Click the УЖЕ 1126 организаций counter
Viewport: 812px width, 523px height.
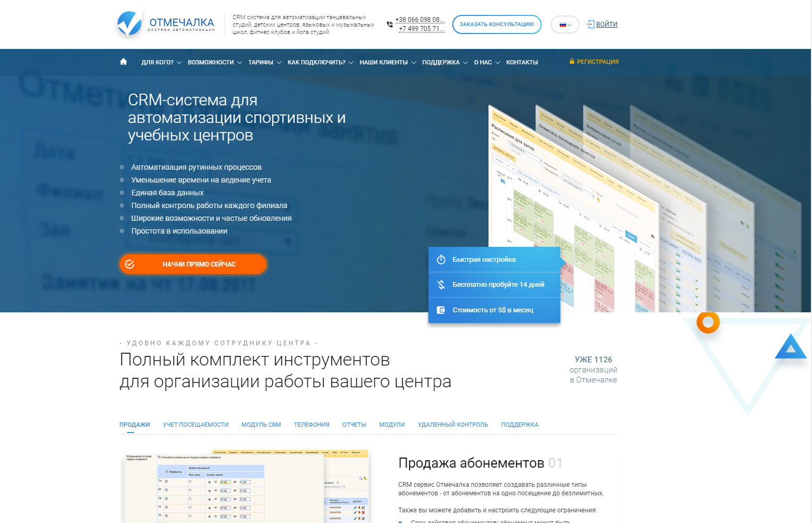pyautogui.click(x=593, y=370)
